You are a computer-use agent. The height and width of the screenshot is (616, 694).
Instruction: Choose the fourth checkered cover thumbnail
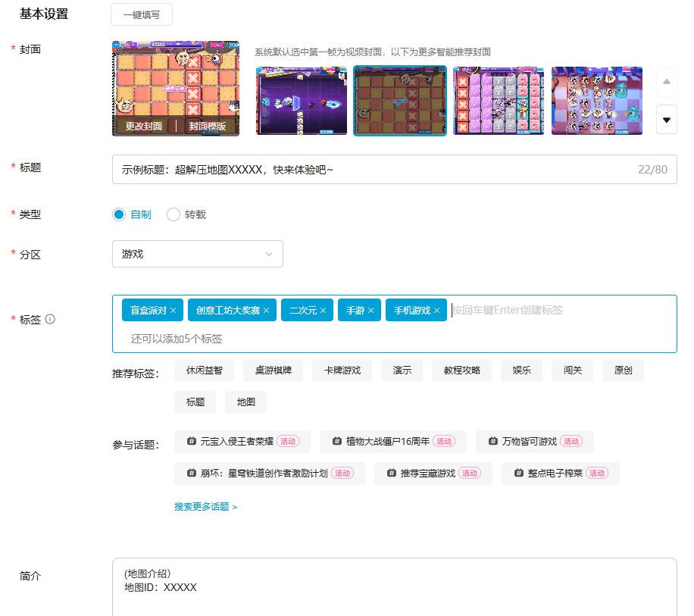[596, 101]
